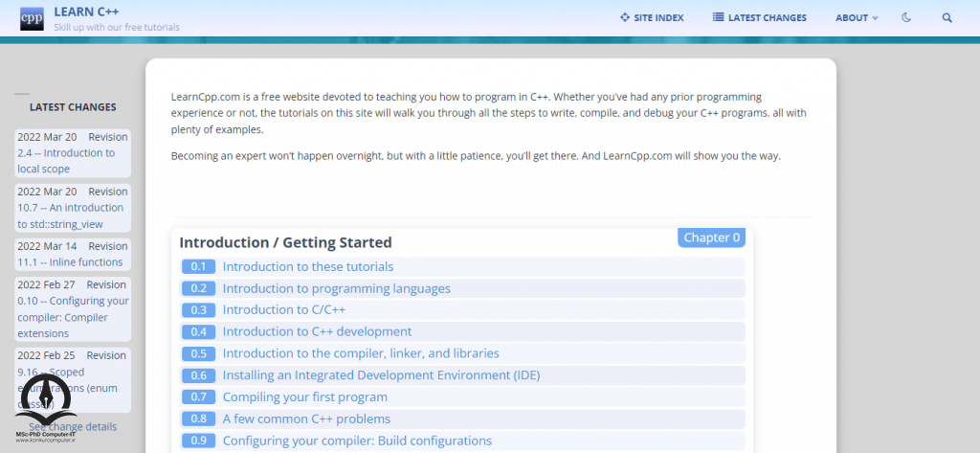Click the Skill up with our free tutorials tagline
This screenshot has height=453, width=980.
point(117,28)
